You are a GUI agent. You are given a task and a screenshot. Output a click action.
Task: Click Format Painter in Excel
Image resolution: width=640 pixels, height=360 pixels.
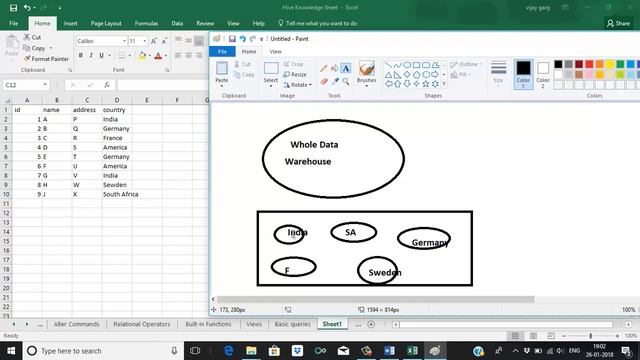(x=46, y=59)
